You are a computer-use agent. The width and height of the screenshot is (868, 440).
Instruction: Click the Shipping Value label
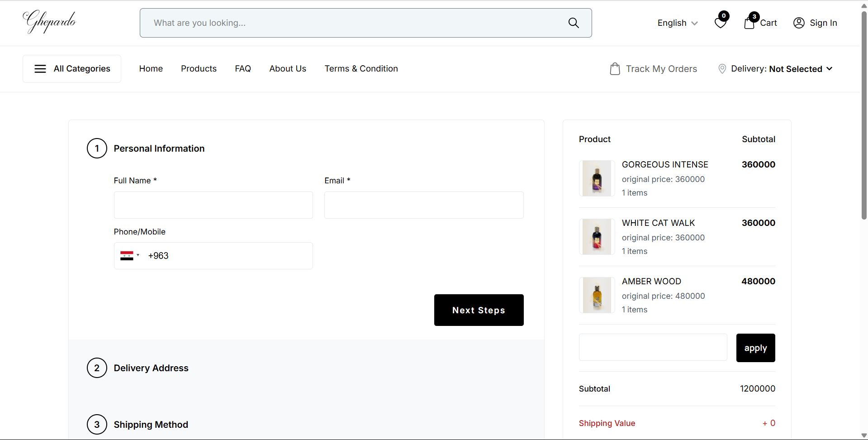pos(607,423)
